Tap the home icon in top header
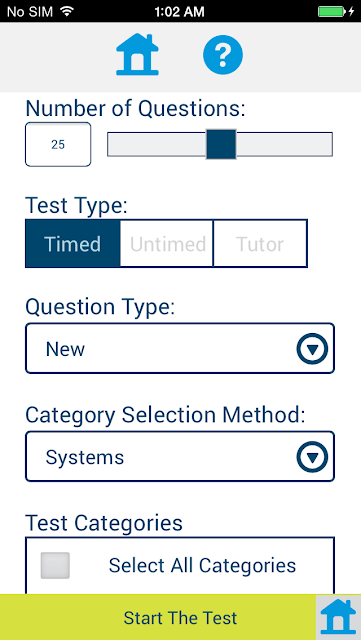361x640 pixels. [137, 54]
